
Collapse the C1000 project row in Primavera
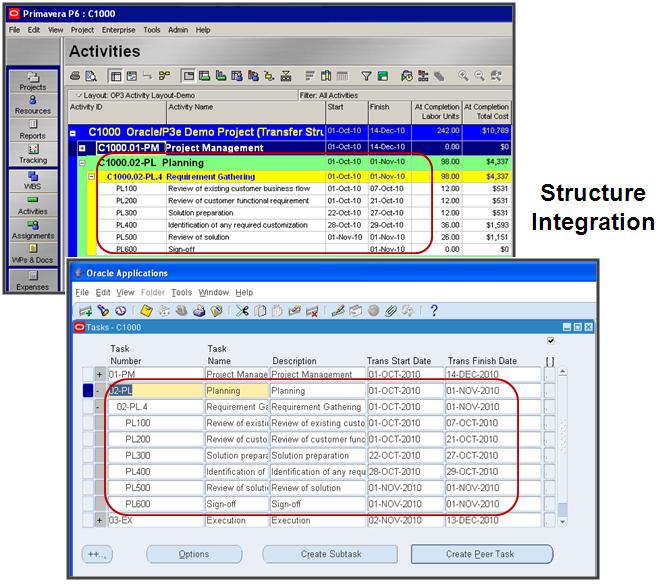coord(73,133)
